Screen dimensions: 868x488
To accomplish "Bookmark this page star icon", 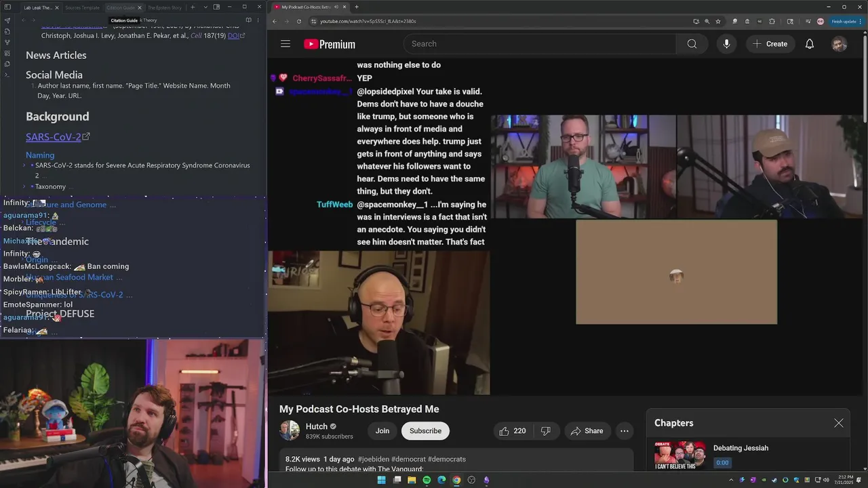I will [718, 21].
